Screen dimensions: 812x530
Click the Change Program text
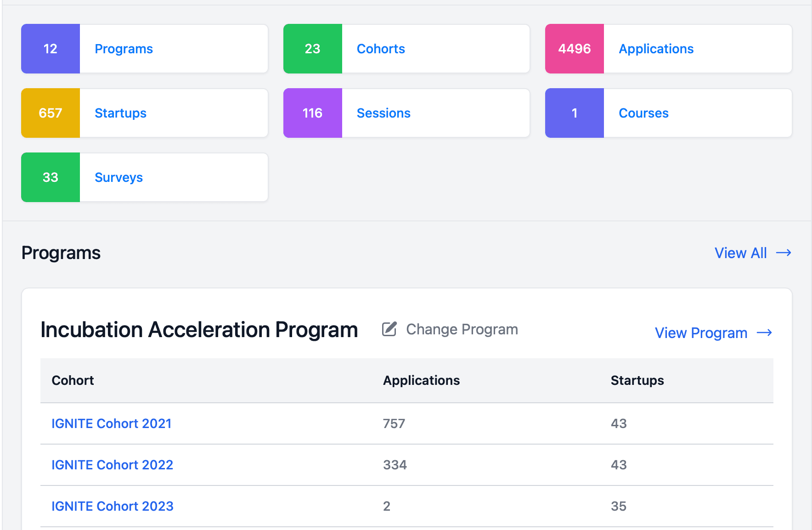(462, 329)
